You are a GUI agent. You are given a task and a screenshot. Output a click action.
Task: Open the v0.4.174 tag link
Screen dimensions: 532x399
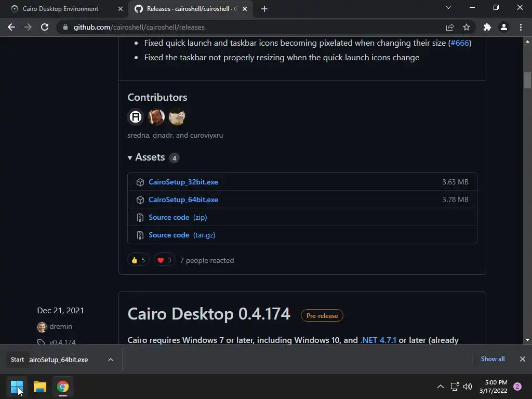click(x=62, y=342)
